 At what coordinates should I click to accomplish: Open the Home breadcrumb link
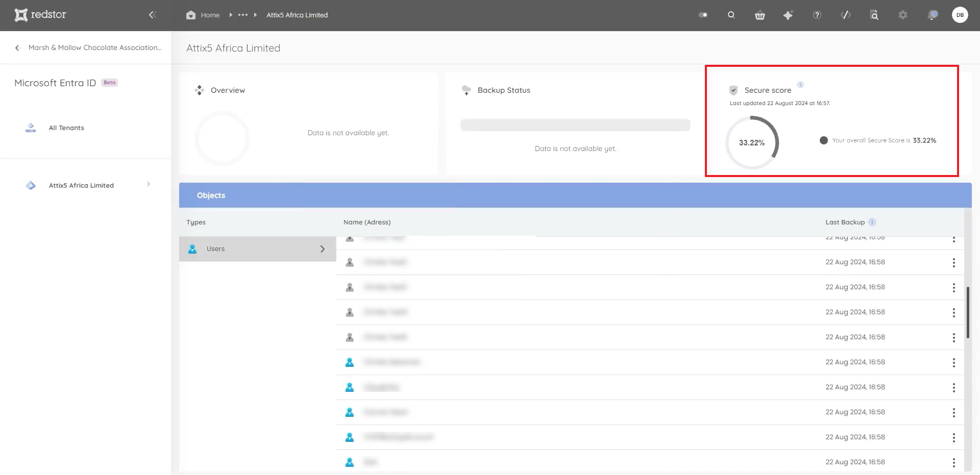coord(210,15)
